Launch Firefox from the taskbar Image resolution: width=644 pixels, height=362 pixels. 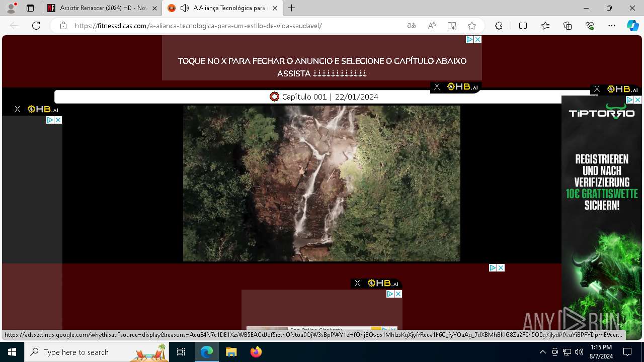256,352
